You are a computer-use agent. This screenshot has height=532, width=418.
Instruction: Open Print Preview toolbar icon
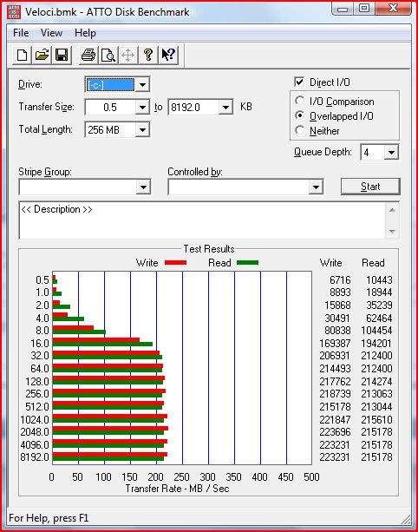pyautogui.click(x=108, y=55)
